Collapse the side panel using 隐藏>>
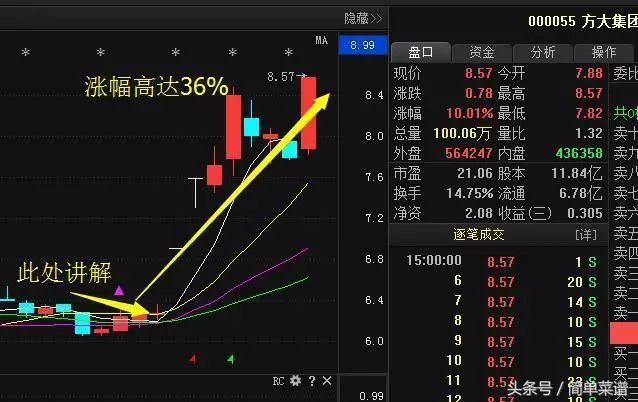Screen dimensions: 638x402 [x=362, y=18]
